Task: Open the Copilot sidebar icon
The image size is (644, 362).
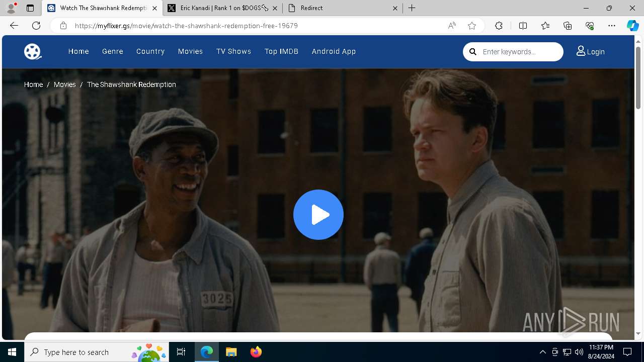Action: coord(632,26)
